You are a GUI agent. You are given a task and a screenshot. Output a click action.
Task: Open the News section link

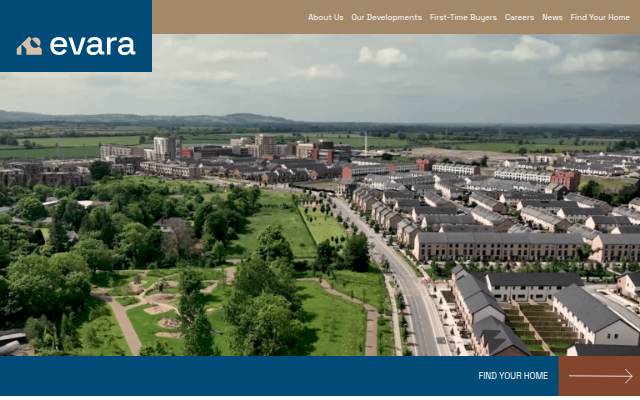coord(552,18)
